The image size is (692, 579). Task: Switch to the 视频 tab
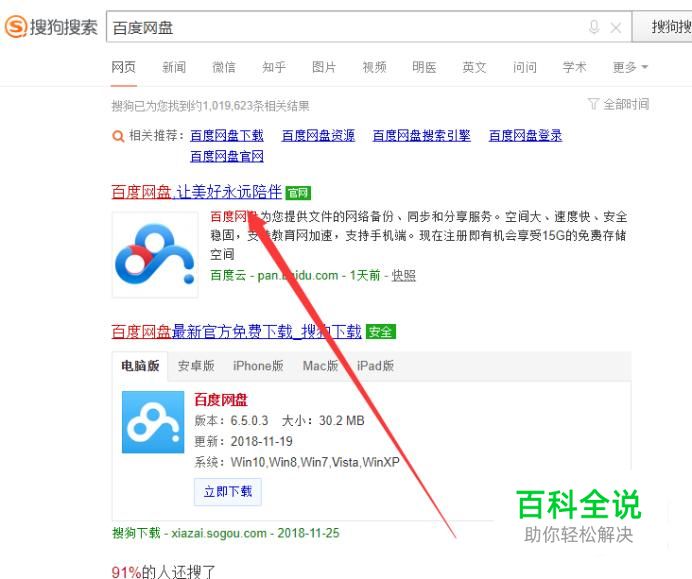[x=374, y=68]
